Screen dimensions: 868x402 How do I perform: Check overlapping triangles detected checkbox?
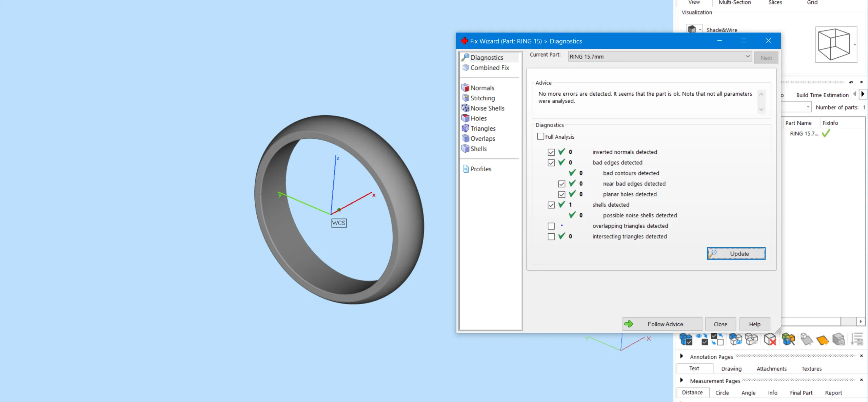(551, 226)
